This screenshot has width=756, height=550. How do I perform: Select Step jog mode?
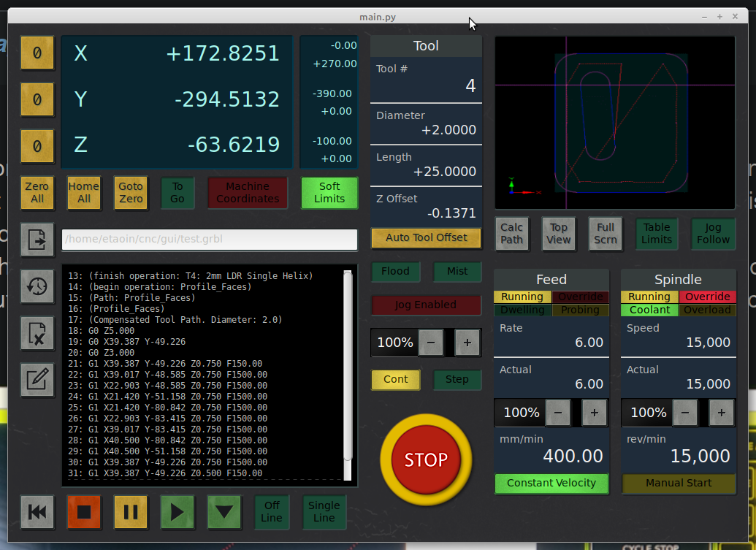(457, 379)
